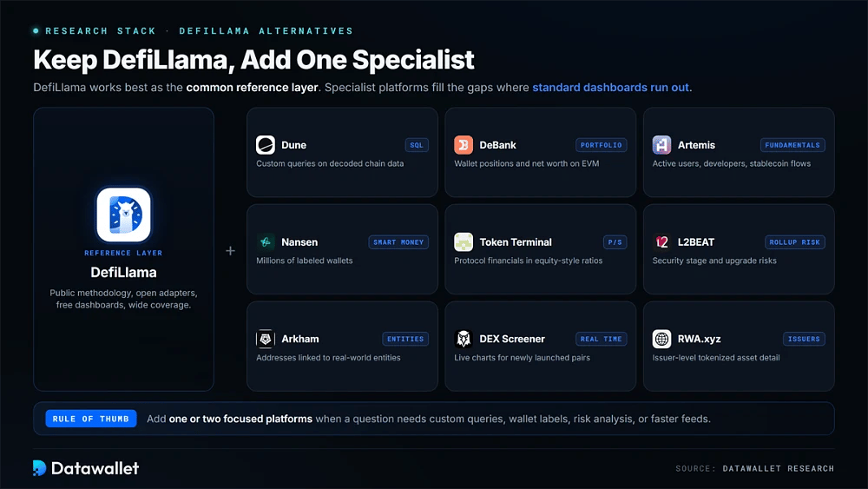Image resolution: width=868 pixels, height=489 pixels.
Task: Click the P/S tag on Token Terminal
Action: pos(615,242)
